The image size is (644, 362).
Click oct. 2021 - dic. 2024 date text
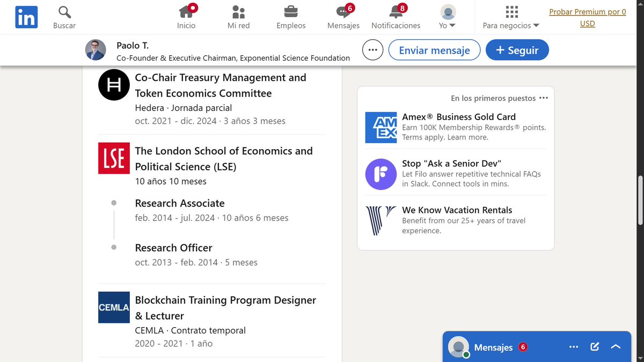pos(210,121)
